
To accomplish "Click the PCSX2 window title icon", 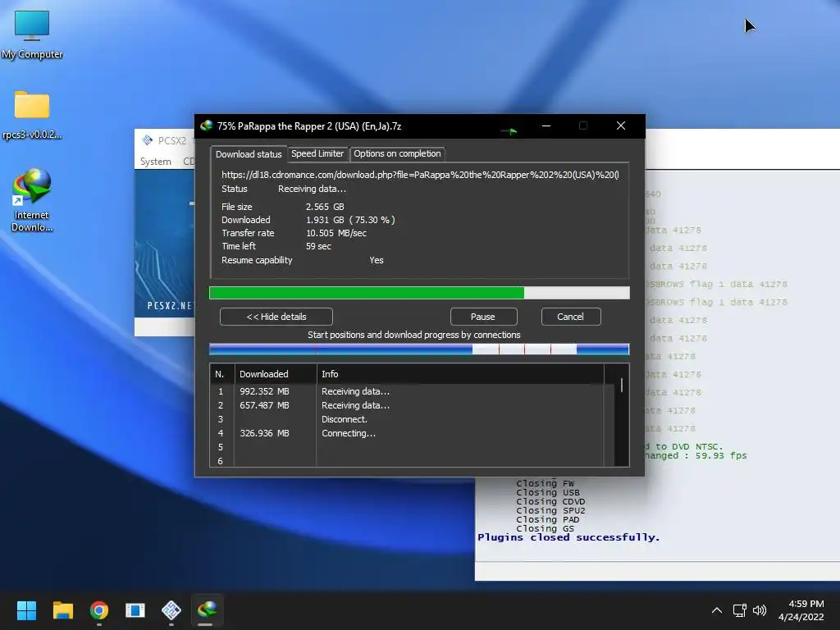I will [x=148, y=140].
